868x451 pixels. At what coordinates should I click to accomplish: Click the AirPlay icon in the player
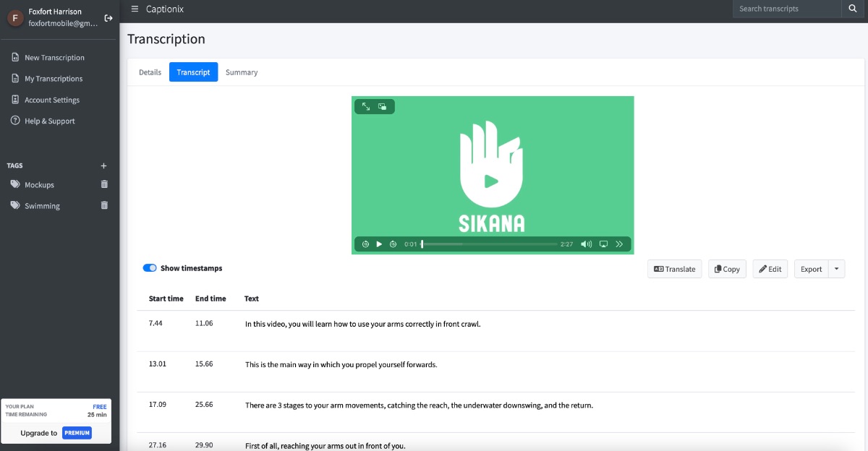(x=603, y=244)
